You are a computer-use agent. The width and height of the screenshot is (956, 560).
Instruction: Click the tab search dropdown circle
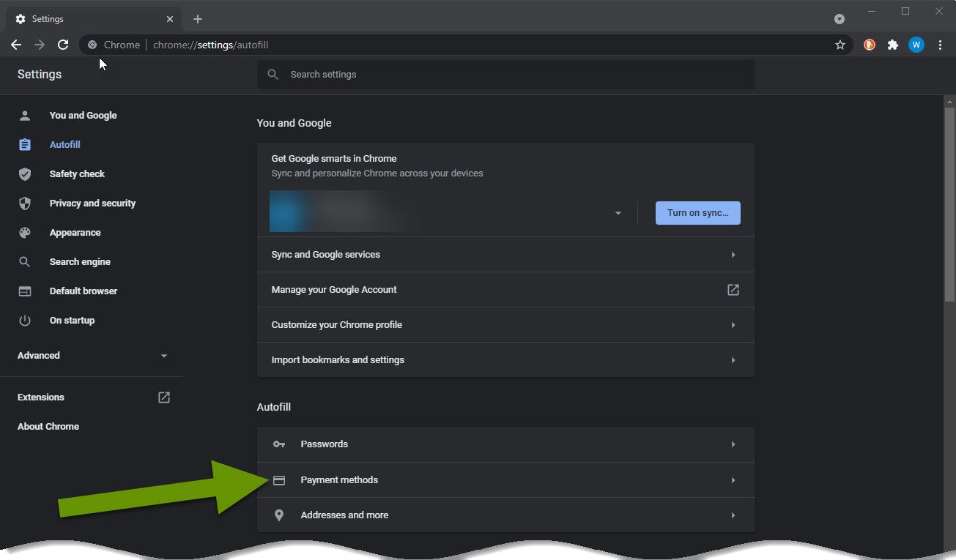point(840,19)
